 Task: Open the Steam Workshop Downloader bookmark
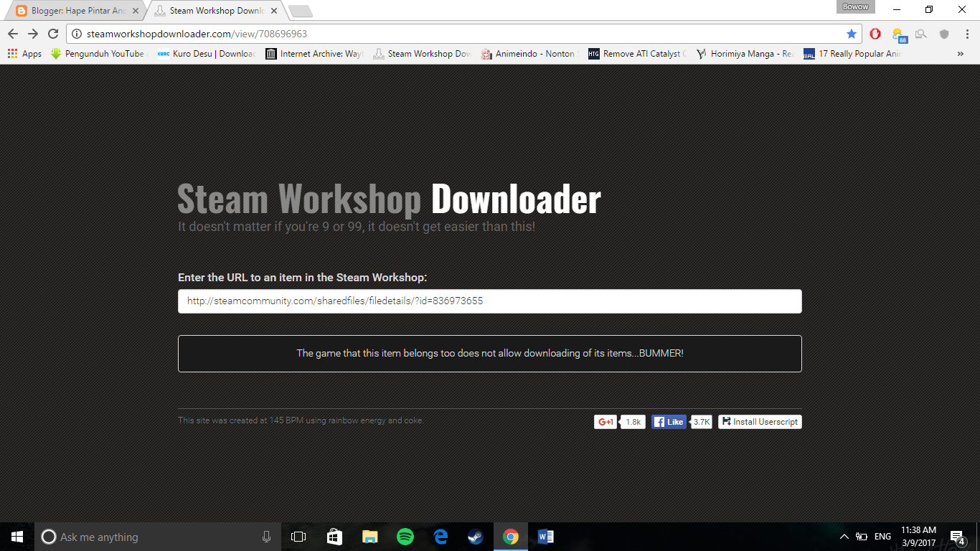pyautogui.click(x=422, y=53)
